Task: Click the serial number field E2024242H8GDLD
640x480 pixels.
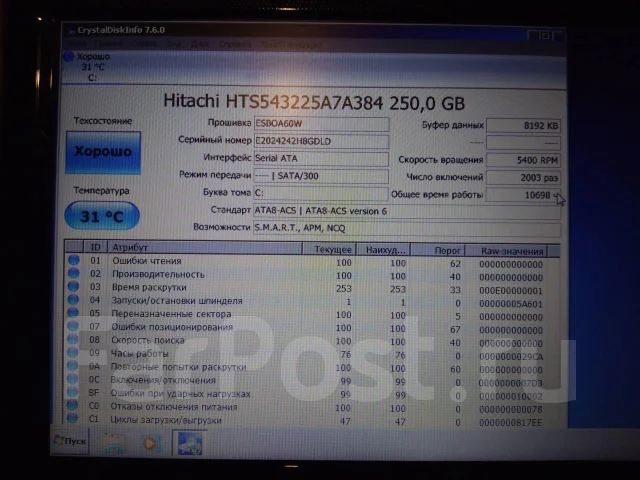Action: pyautogui.click(x=321, y=142)
